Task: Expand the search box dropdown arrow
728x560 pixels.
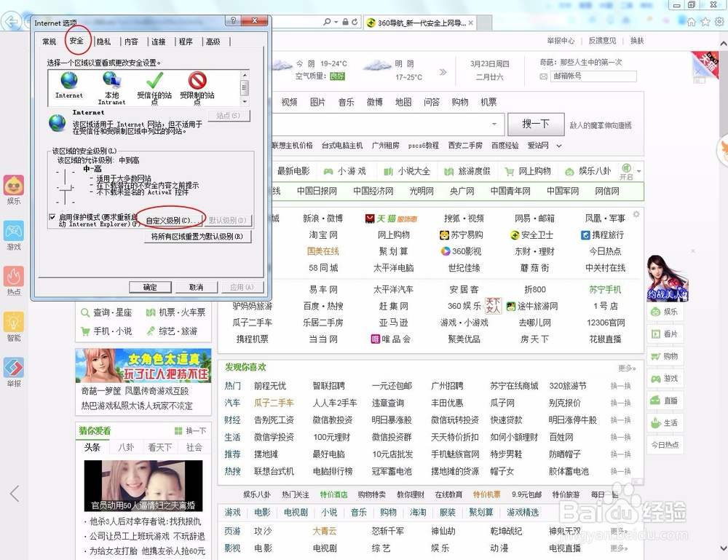Action: click(x=494, y=124)
